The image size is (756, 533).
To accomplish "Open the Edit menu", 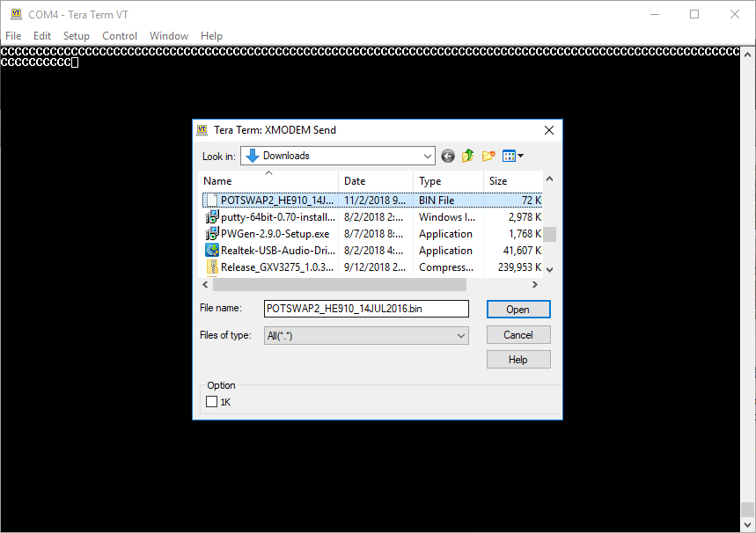I will tap(42, 36).
